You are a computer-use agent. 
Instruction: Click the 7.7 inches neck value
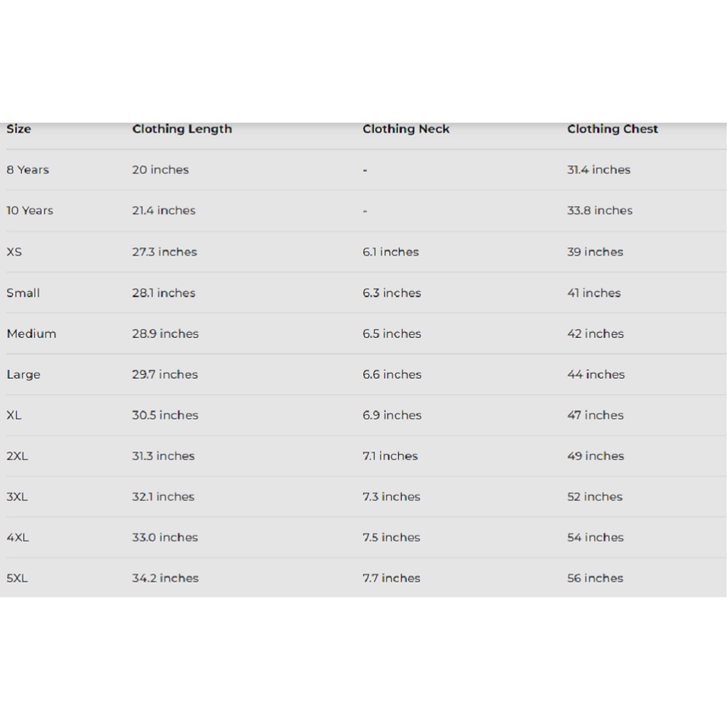click(392, 578)
